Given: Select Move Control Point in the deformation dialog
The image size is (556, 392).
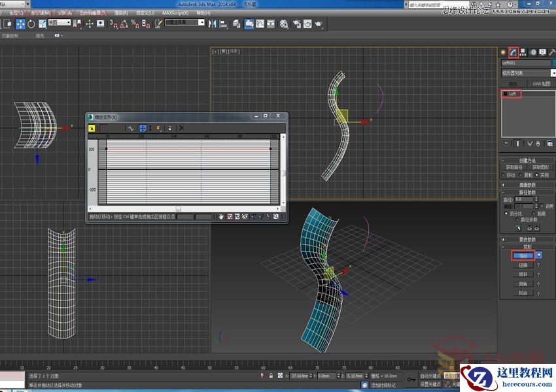Looking at the screenshot, I should (x=142, y=127).
